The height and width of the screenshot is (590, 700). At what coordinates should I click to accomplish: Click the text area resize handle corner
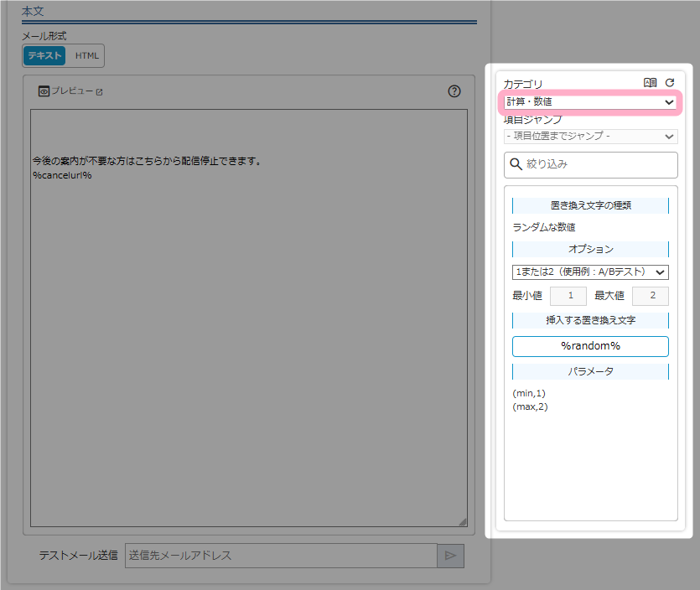[x=463, y=522]
